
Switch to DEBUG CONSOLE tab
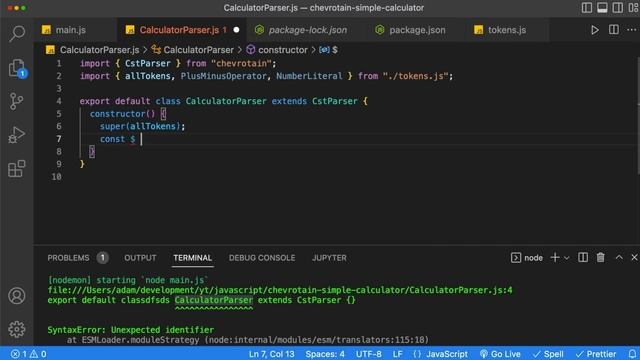click(262, 258)
